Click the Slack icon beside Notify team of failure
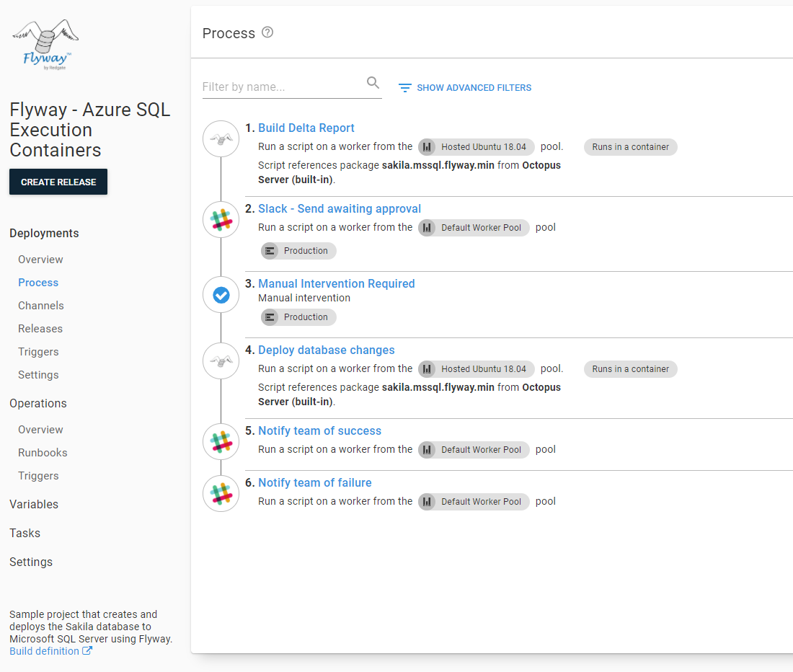Image resolution: width=793 pixels, height=672 pixels. pos(220,493)
